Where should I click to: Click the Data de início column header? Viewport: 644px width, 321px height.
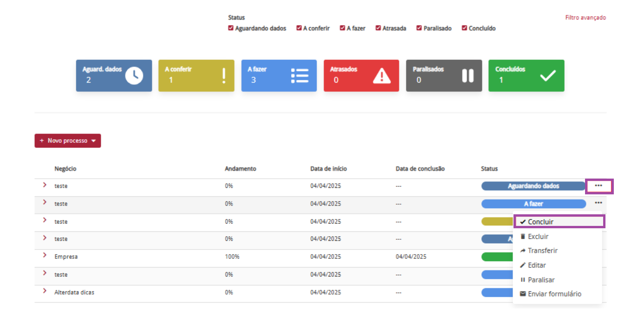point(329,169)
